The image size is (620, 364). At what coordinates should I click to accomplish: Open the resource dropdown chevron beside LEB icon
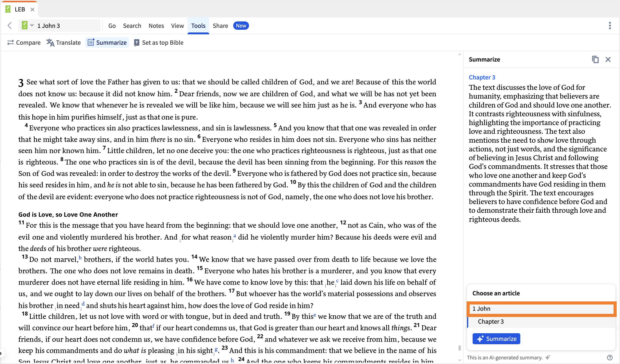[x=32, y=25]
